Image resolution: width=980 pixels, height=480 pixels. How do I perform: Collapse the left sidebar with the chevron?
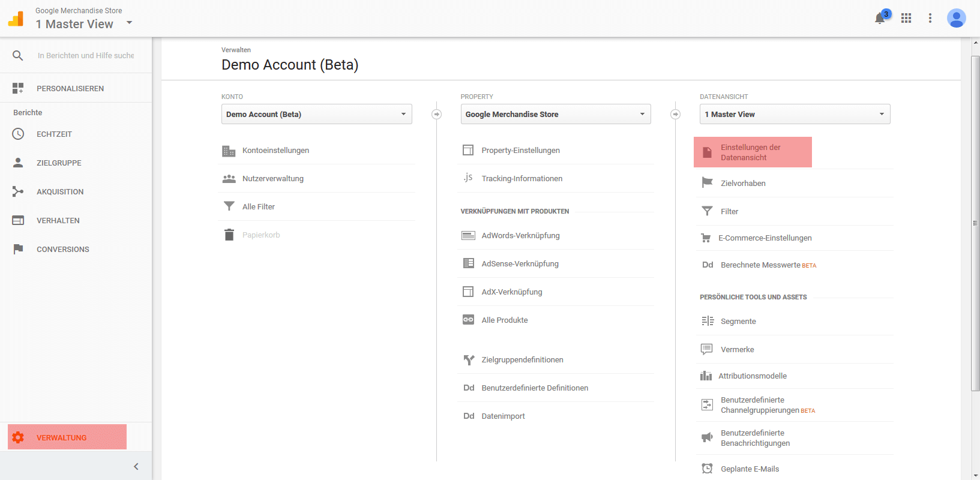click(x=136, y=466)
